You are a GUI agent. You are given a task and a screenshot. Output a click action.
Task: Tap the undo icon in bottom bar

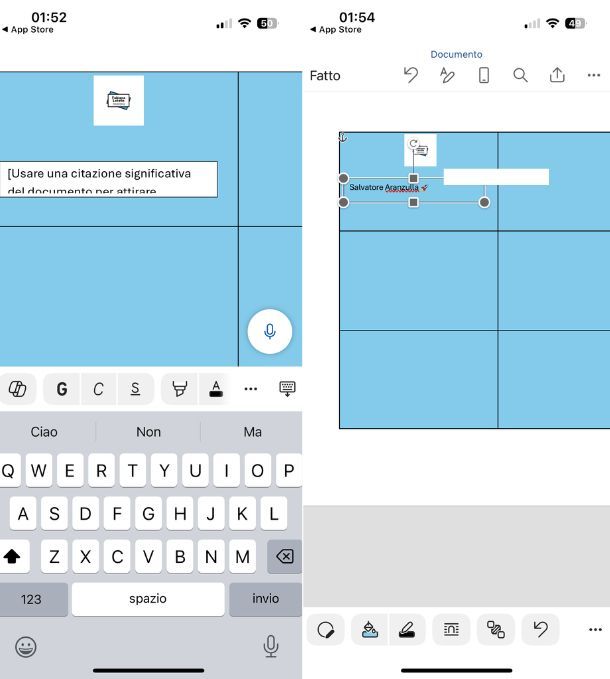click(x=540, y=629)
